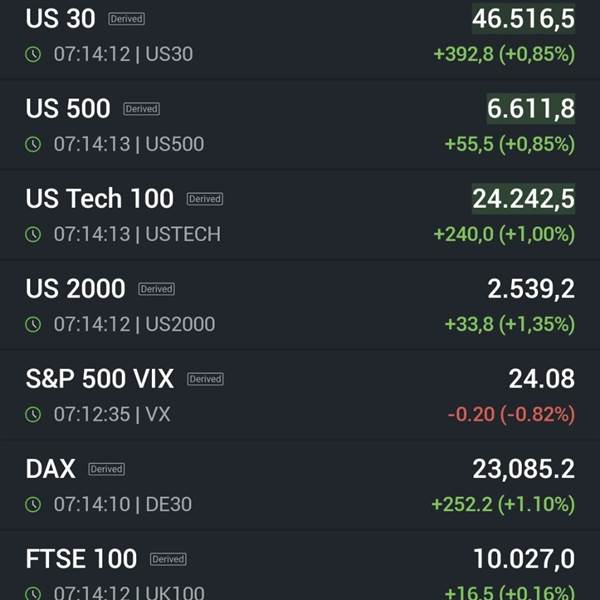Click the clock icon beside US2000 ticker
Image resolution: width=600 pixels, height=600 pixels.
click(x=33, y=324)
